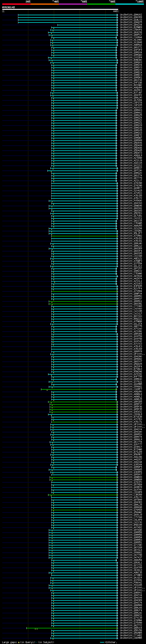Open hit UniRef100_Q9AYR9
146x644 pixels.
131,17
